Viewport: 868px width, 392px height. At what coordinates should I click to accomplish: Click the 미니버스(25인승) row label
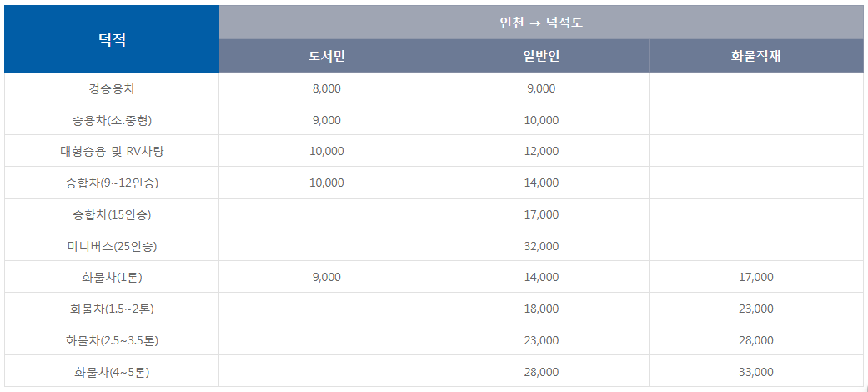[x=112, y=246]
